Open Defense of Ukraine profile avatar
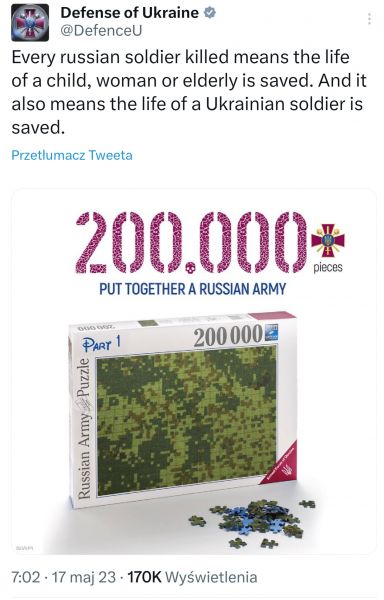The height and width of the screenshot is (600, 384). coord(30,22)
